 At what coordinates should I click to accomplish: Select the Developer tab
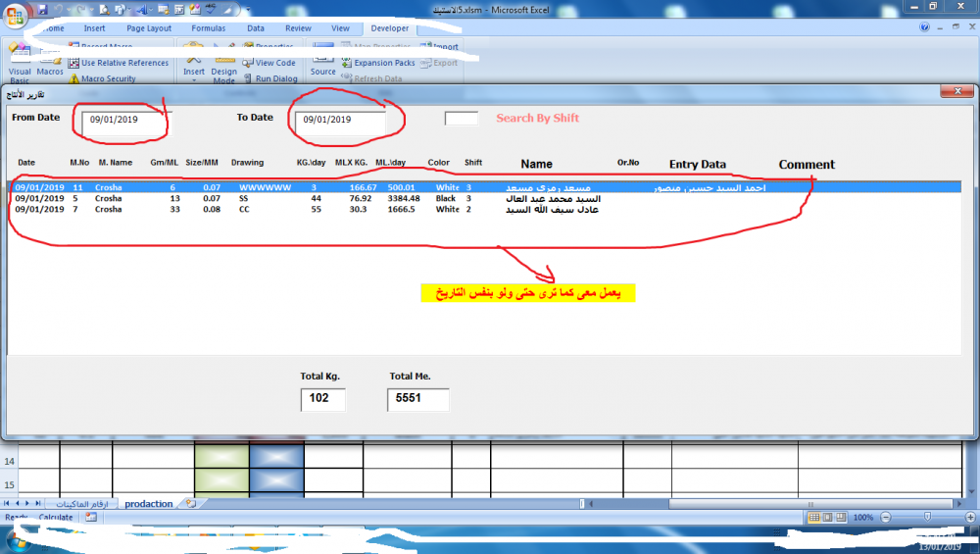coord(389,28)
